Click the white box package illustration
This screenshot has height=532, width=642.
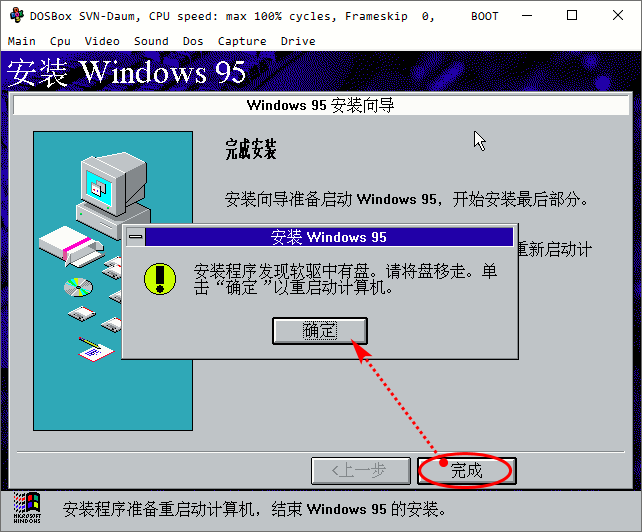pyautogui.click(x=71, y=245)
